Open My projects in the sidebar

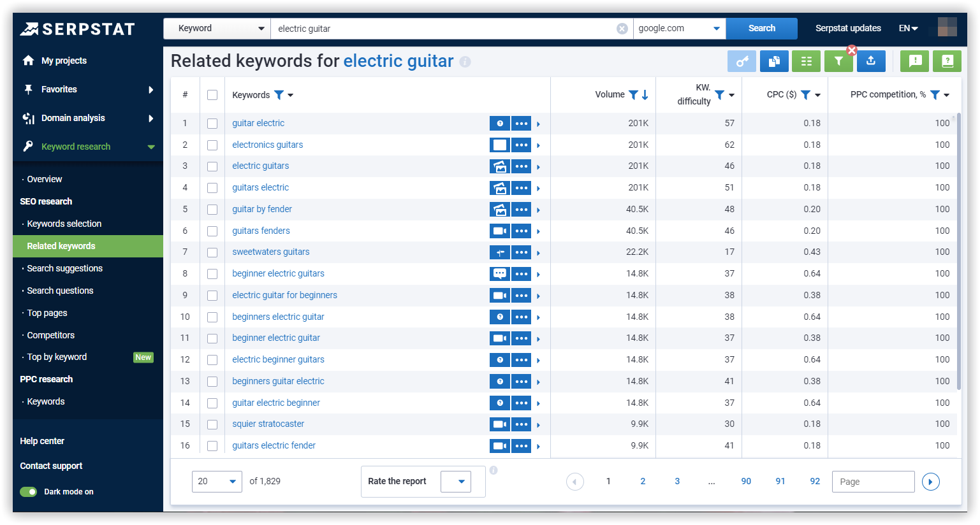[64, 61]
